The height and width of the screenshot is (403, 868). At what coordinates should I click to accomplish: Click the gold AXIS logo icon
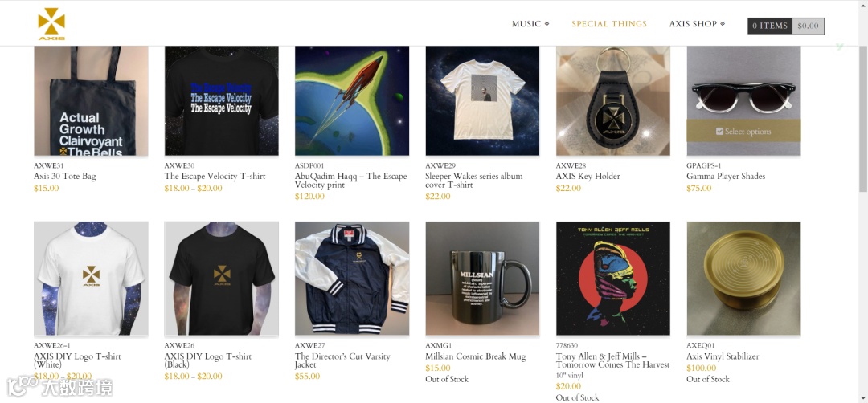click(x=51, y=24)
